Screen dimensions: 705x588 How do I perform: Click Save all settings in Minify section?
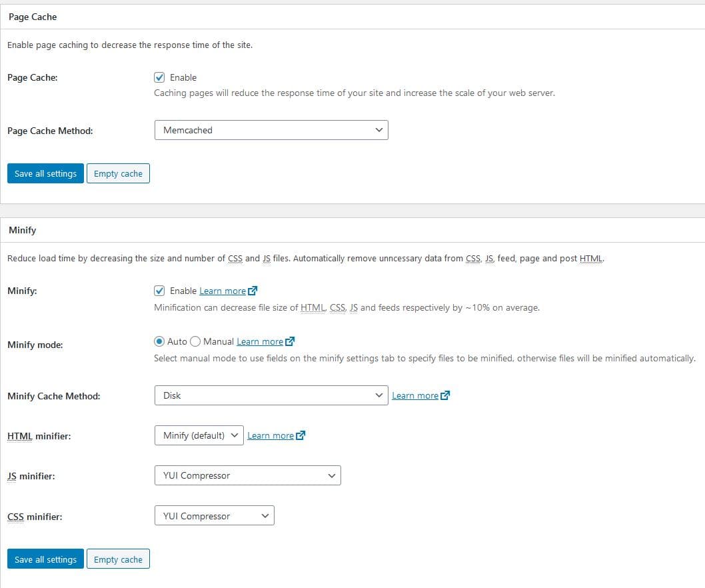(x=45, y=559)
